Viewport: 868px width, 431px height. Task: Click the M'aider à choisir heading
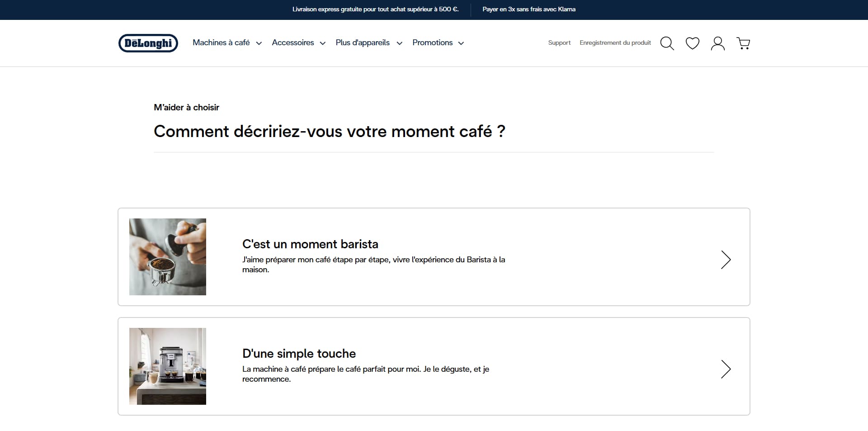pyautogui.click(x=186, y=107)
